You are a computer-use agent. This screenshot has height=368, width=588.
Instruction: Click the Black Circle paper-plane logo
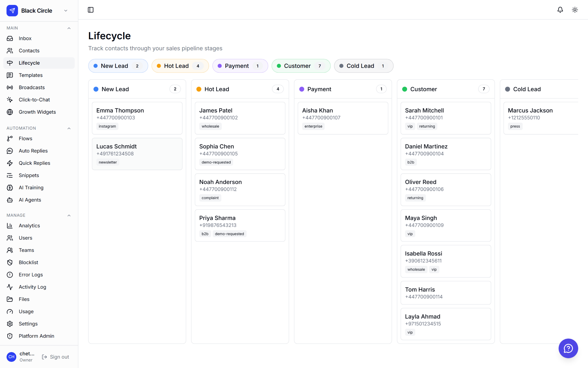click(12, 10)
